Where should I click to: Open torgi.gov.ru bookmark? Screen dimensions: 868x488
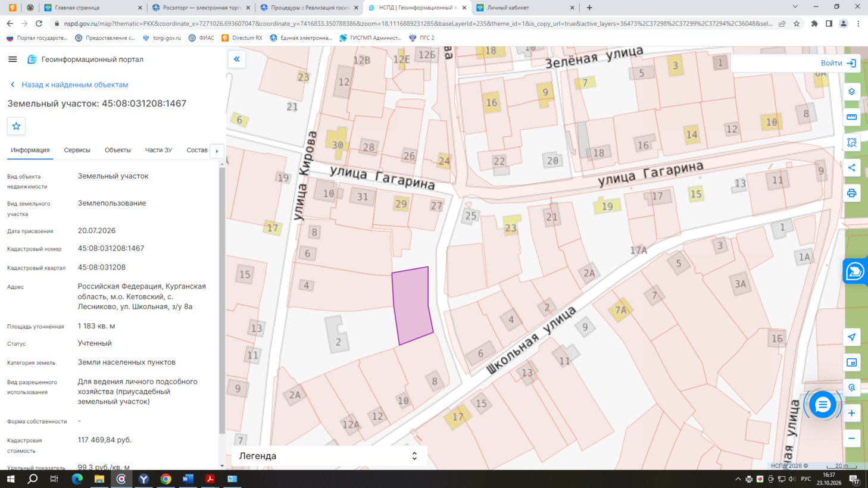tap(162, 37)
